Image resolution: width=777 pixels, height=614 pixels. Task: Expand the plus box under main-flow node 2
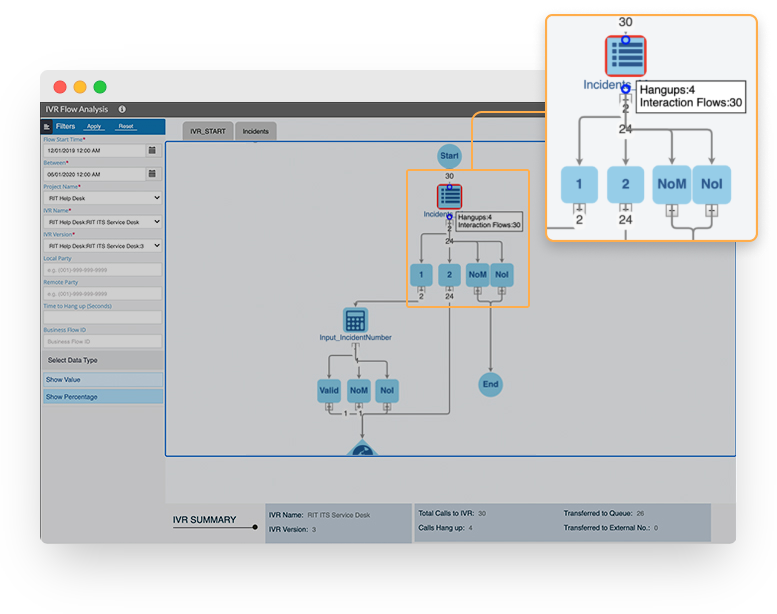click(x=449, y=290)
